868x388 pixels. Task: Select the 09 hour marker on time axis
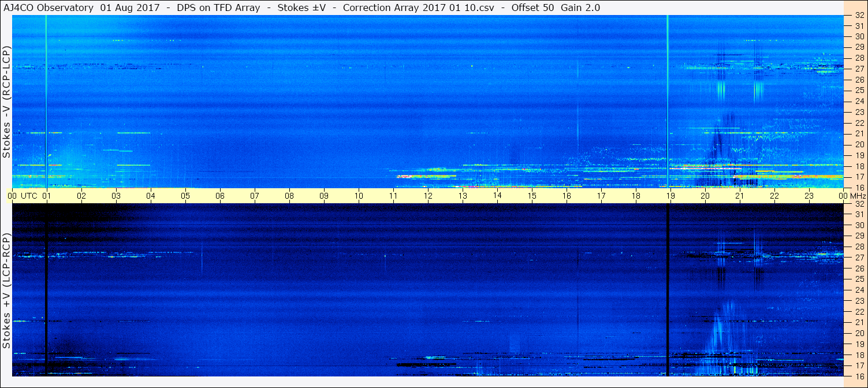[324, 196]
